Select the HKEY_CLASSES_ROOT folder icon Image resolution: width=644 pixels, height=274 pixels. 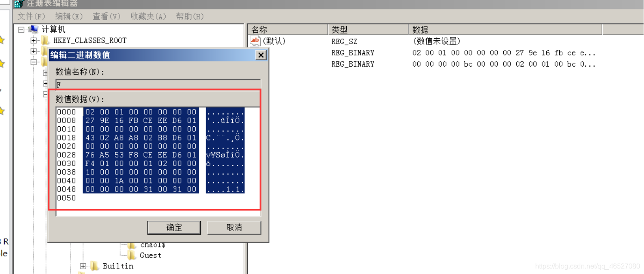point(45,41)
